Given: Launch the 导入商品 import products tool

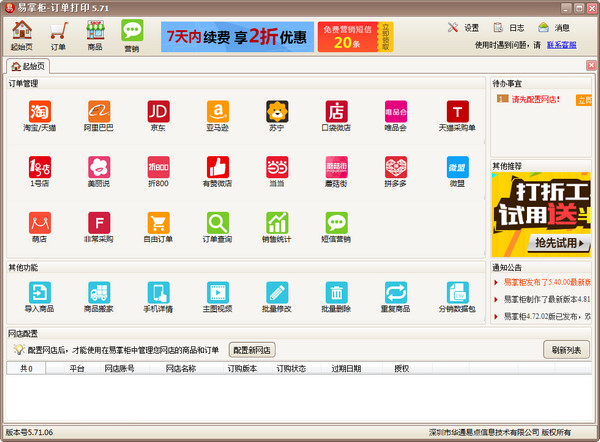Looking at the screenshot, I should pyautogui.click(x=41, y=293).
